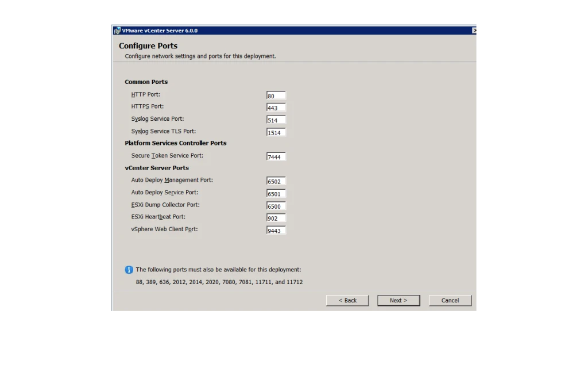Click the vCenter Server Ports heading
Image resolution: width=588 pixels, height=368 pixels.
[157, 168]
